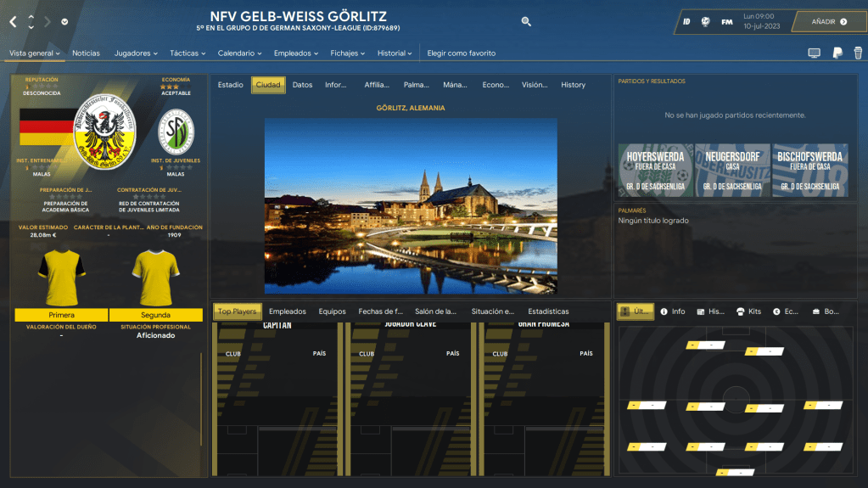
Task: Select the Primera kit toggle
Action: click(61, 315)
